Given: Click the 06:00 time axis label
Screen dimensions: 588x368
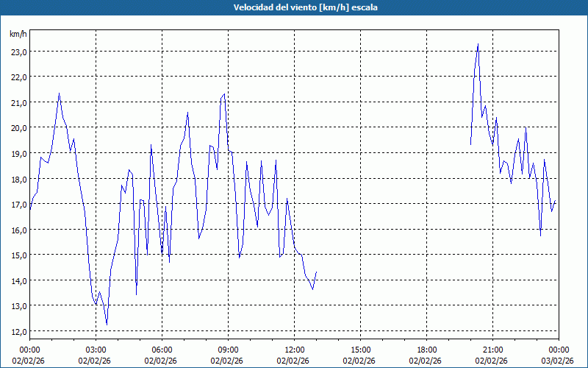Looking at the screenshot, I should [162, 349].
